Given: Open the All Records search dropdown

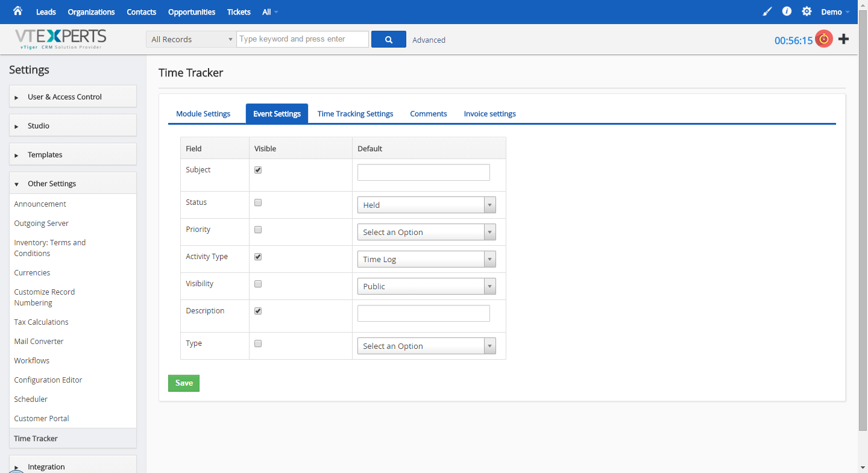Looking at the screenshot, I should pyautogui.click(x=191, y=39).
